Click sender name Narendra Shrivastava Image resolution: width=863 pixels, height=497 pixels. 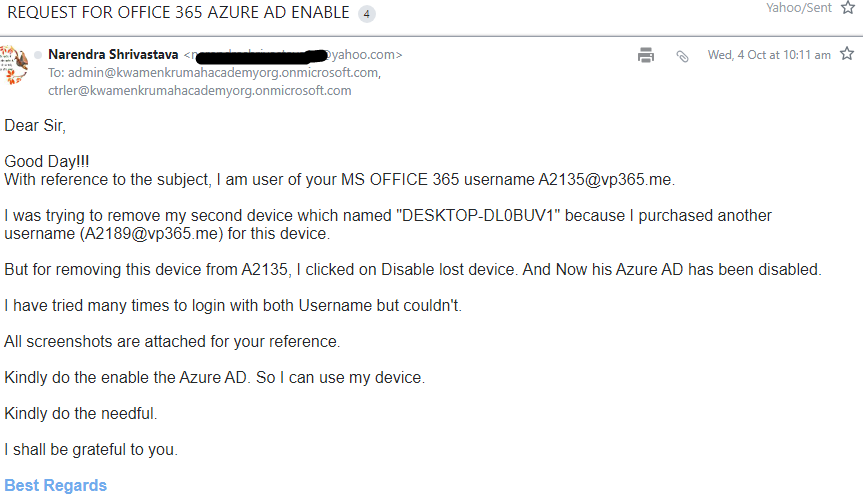113,54
